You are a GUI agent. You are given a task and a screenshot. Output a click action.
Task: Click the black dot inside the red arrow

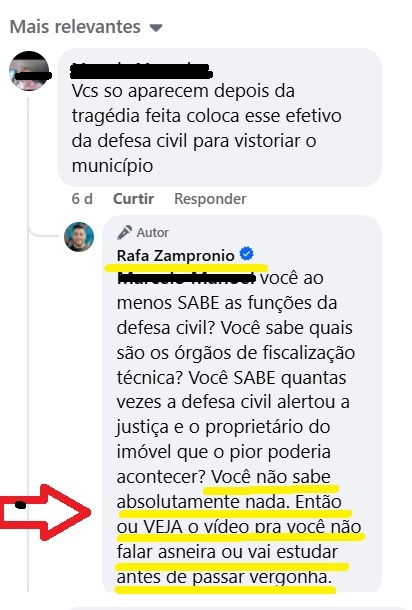click(x=20, y=505)
